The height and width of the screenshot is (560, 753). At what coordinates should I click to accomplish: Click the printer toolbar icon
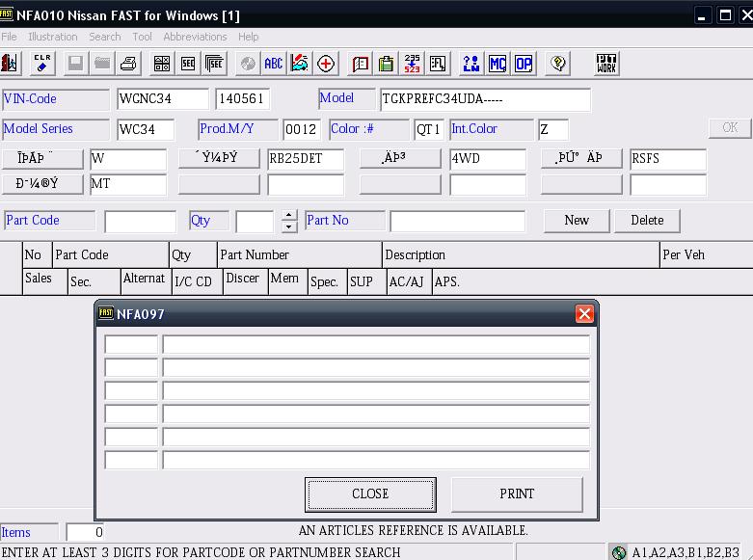pos(128,64)
